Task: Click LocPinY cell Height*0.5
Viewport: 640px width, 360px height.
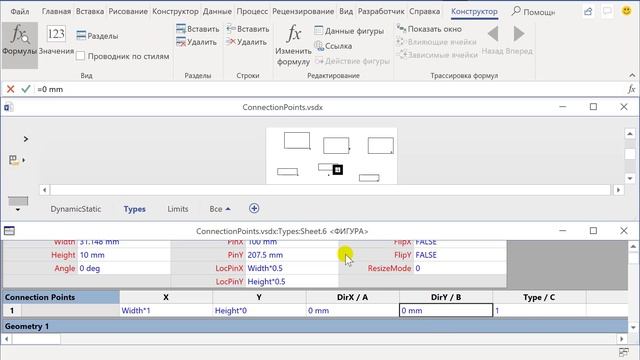Action: tap(292, 282)
